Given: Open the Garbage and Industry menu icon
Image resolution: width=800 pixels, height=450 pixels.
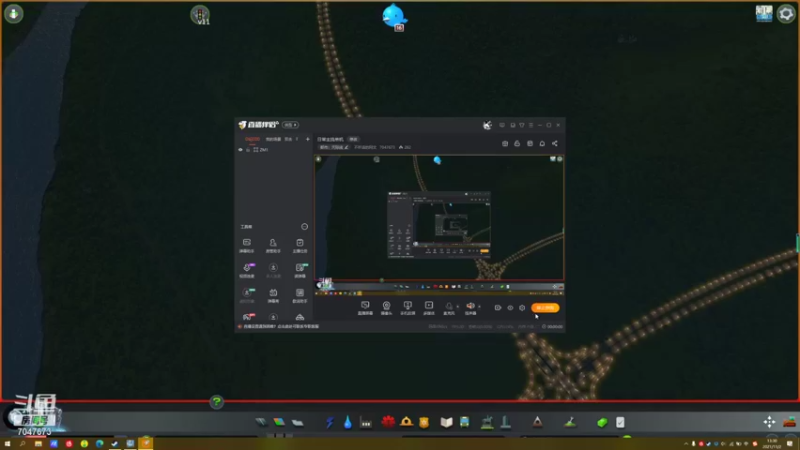Looking at the screenshot, I should pos(366,422).
